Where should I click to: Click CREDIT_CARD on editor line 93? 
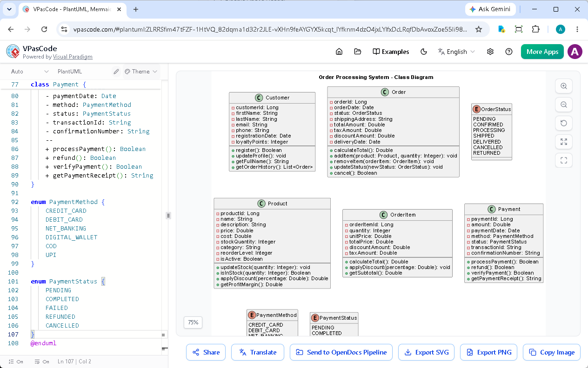coord(66,210)
